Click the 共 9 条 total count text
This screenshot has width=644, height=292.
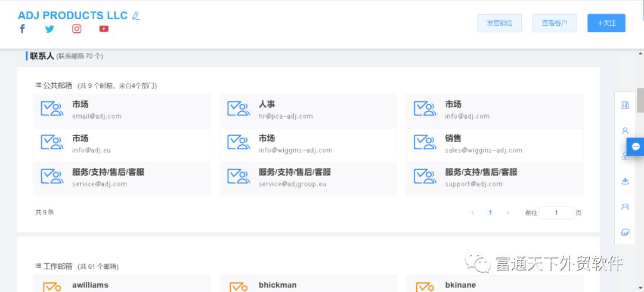click(45, 212)
